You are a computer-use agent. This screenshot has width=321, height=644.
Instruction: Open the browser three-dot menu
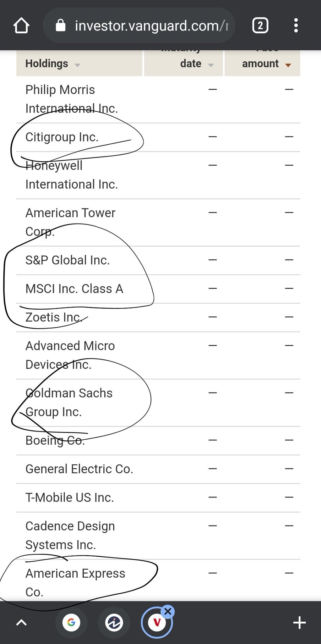pyautogui.click(x=296, y=25)
